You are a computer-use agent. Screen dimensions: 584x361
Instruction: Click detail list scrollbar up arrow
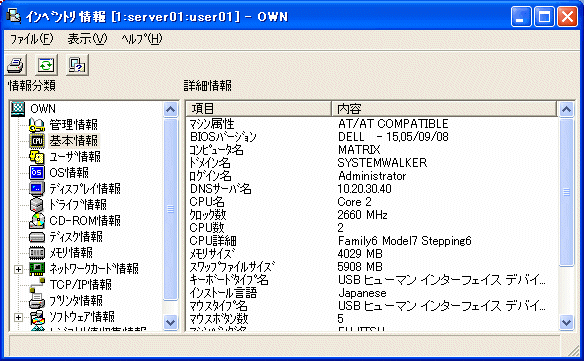click(x=566, y=110)
